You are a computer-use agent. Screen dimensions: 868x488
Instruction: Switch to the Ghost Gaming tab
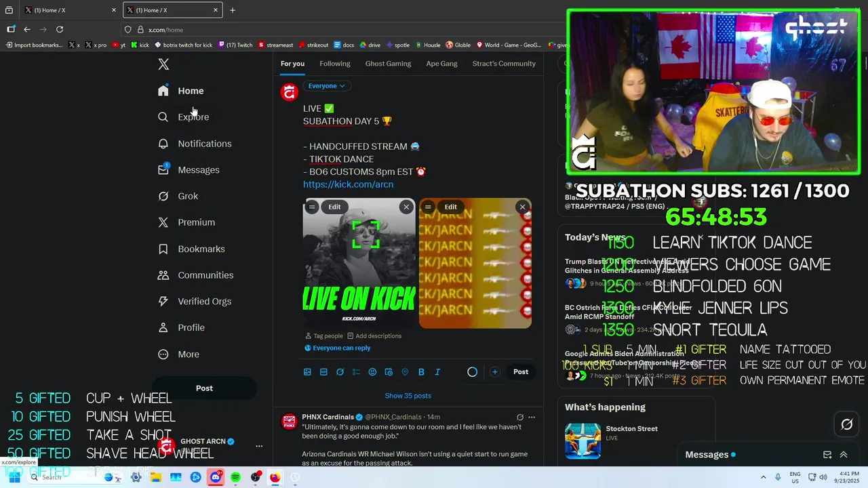388,64
